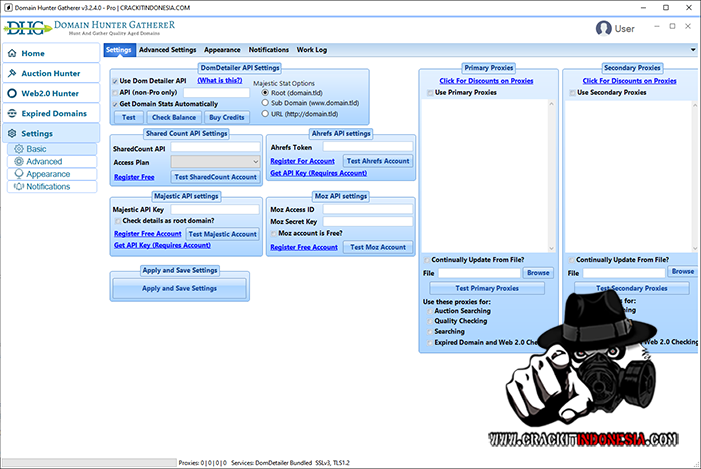Enable Searching for primary proxies

point(430,332)
